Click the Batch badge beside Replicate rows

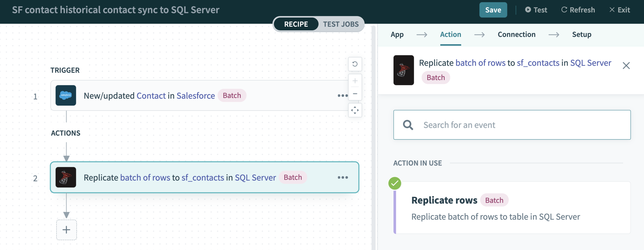tap(494, 200)
